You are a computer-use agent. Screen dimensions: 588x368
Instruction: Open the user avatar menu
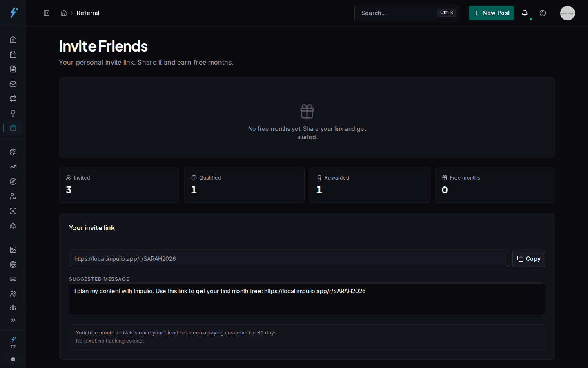[x=568, y=13]
